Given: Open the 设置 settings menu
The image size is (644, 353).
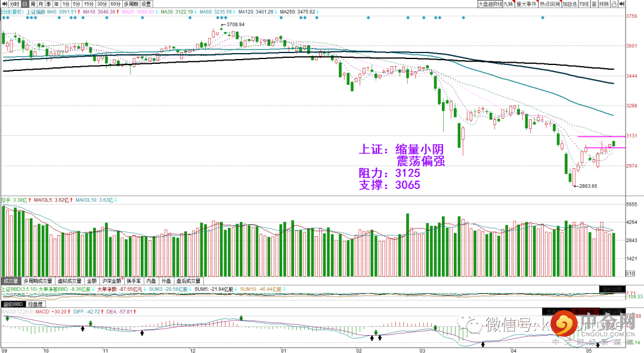Looking at the screenshot, I should [x=146, y=4].
